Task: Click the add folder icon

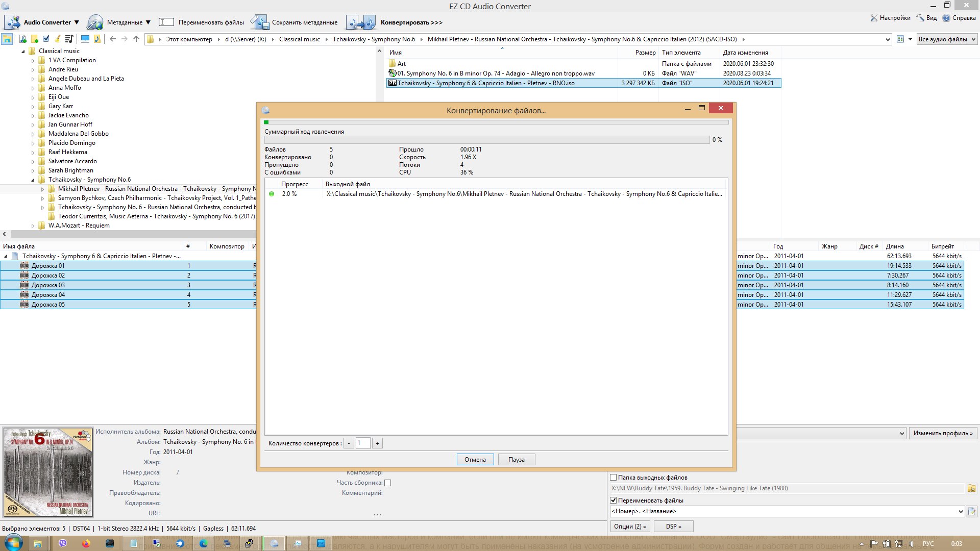Action: point(34,39)
